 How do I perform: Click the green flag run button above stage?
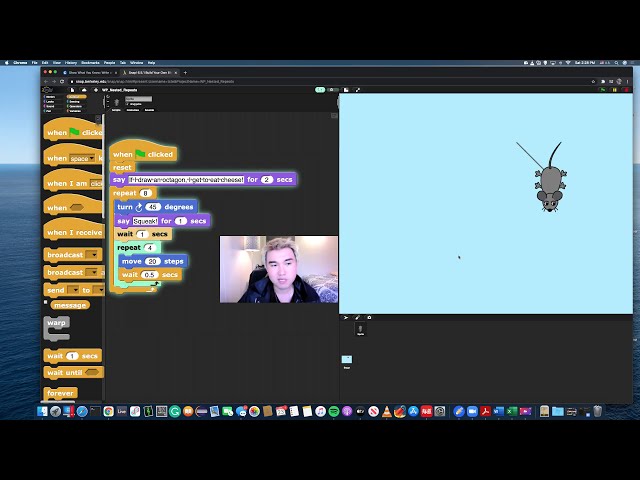click(x=603, y=90)
